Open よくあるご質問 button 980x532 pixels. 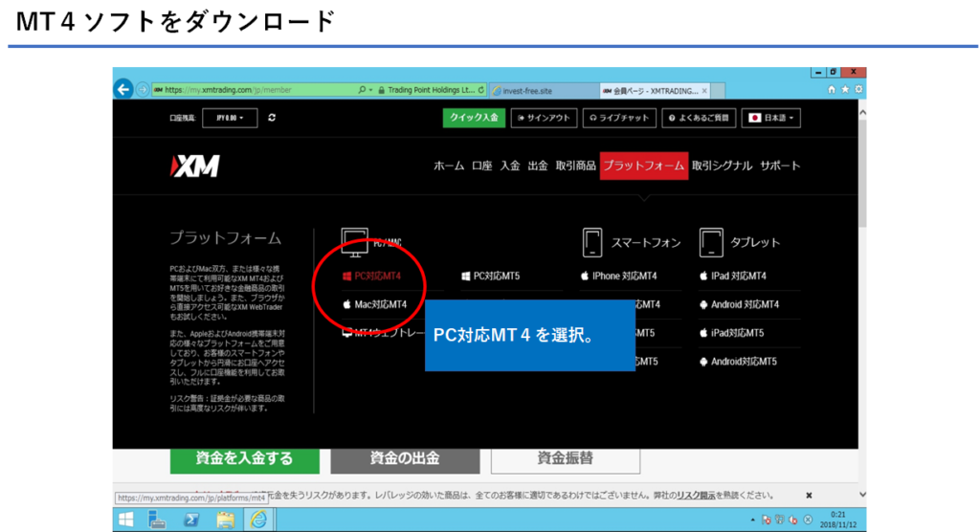(x=699, y=118)
